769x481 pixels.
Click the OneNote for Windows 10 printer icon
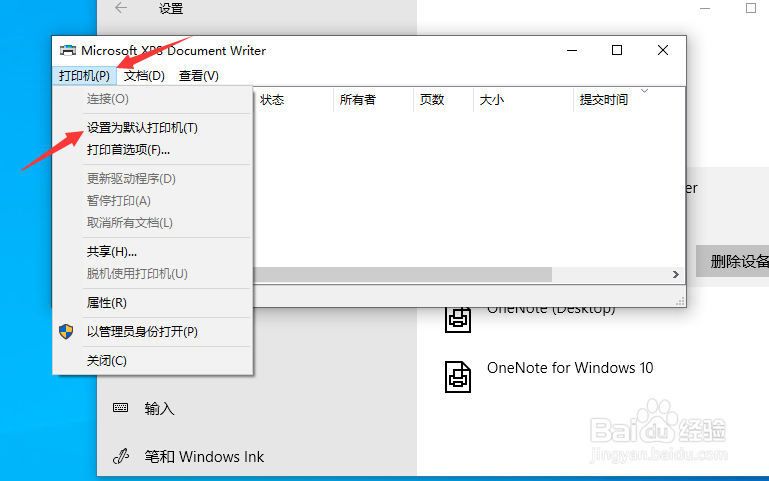[x=458, y=377]
